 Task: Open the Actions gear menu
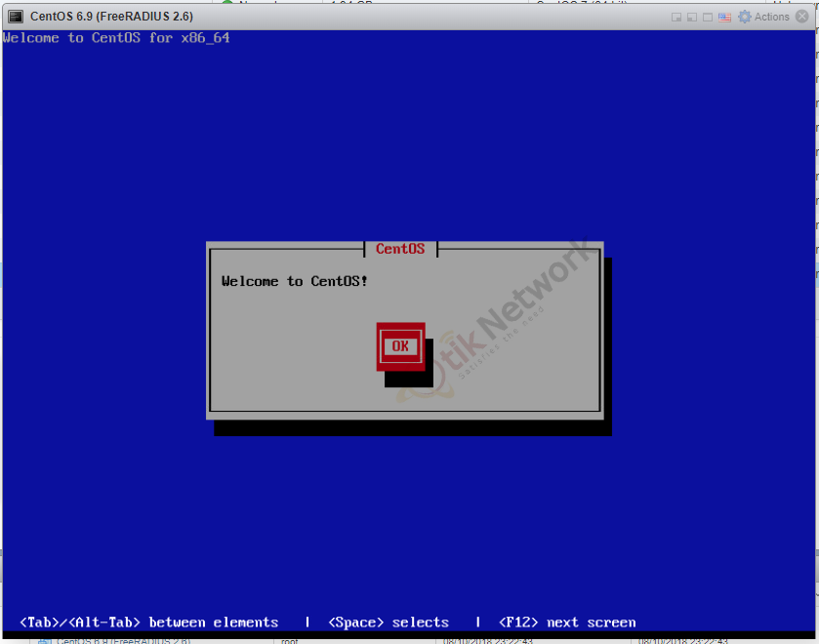click(763, 17)
